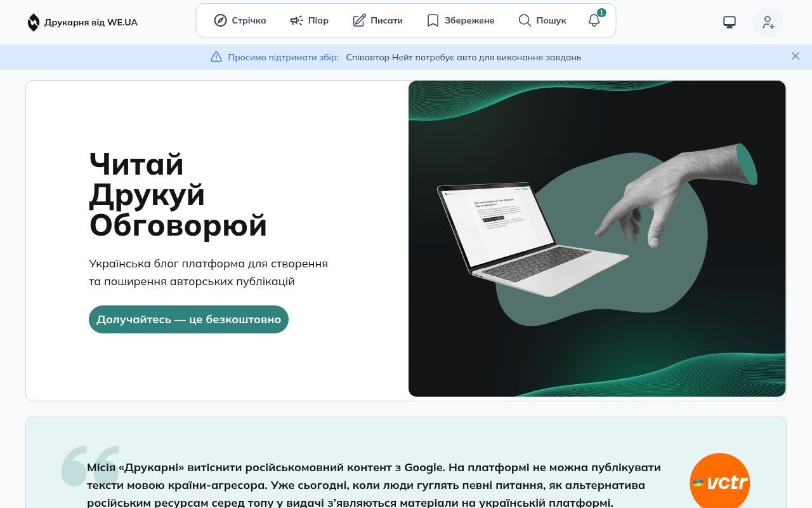
Task: Click the Місія «Друкарні» quote text
Action: point(374,485)
